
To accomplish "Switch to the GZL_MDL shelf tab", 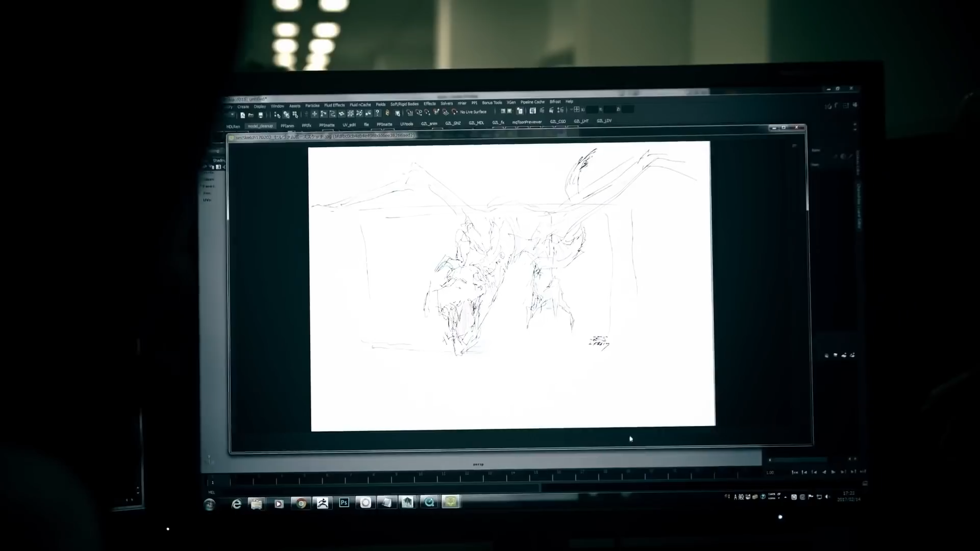I will (476, 123).
